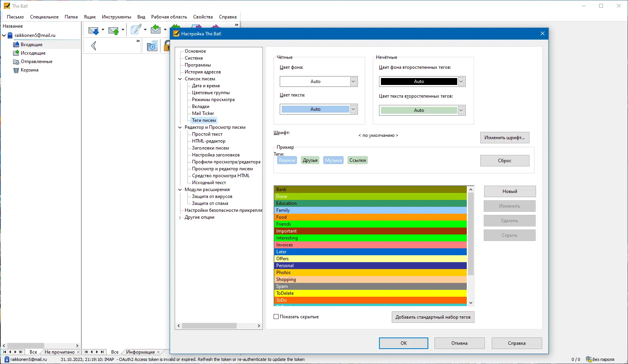Click the get new mail toolbar icon
Screen dimensions: 628x364
point(93,30)
